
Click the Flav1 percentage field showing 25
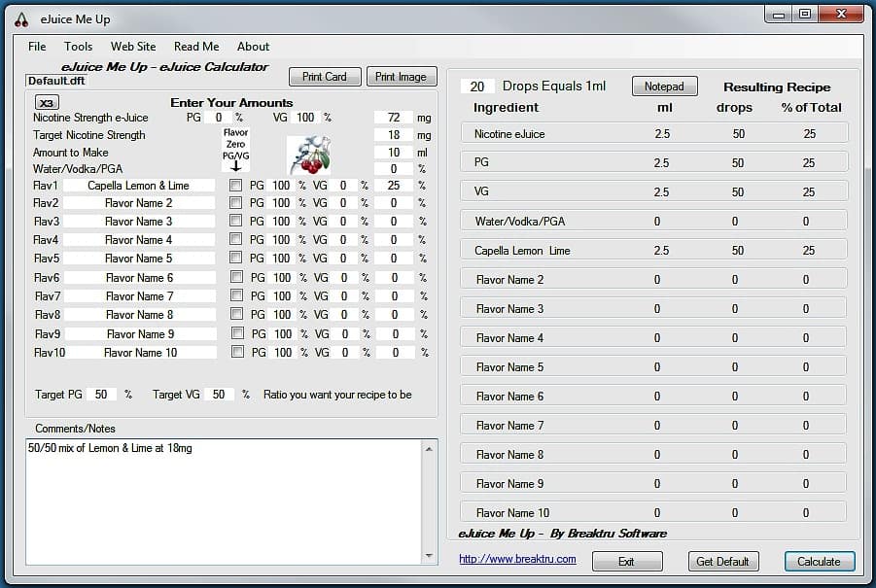coord(394,185)
